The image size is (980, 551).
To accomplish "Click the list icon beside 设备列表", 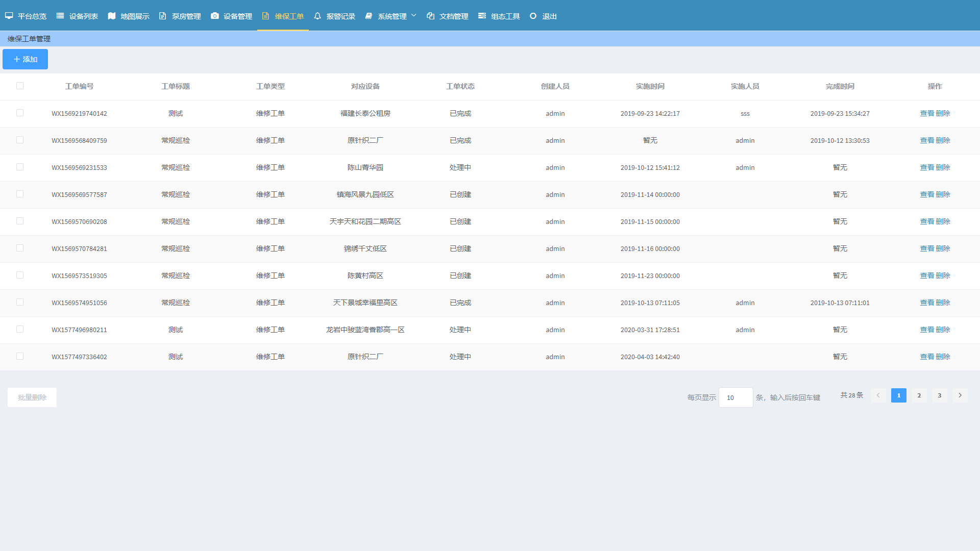I will [x=60, y=16].
